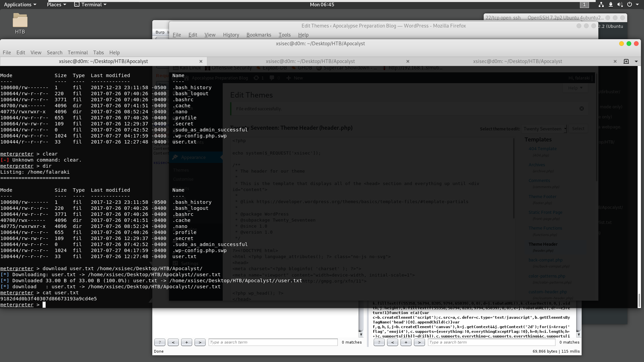The width and height of the screenshot is (644, 362).
Task: Click the Firefox window title bar text
Action: click(383, 26)
